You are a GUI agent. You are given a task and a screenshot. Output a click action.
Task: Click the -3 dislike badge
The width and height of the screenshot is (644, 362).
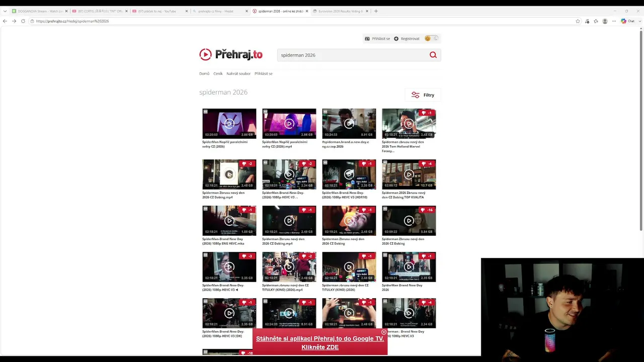coord(248,256)
